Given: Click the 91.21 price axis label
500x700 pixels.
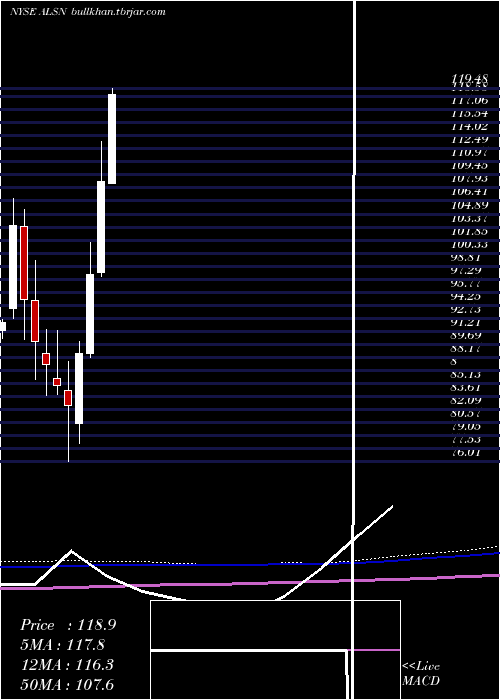Looking at the screenshot, I should click(467, 323).
